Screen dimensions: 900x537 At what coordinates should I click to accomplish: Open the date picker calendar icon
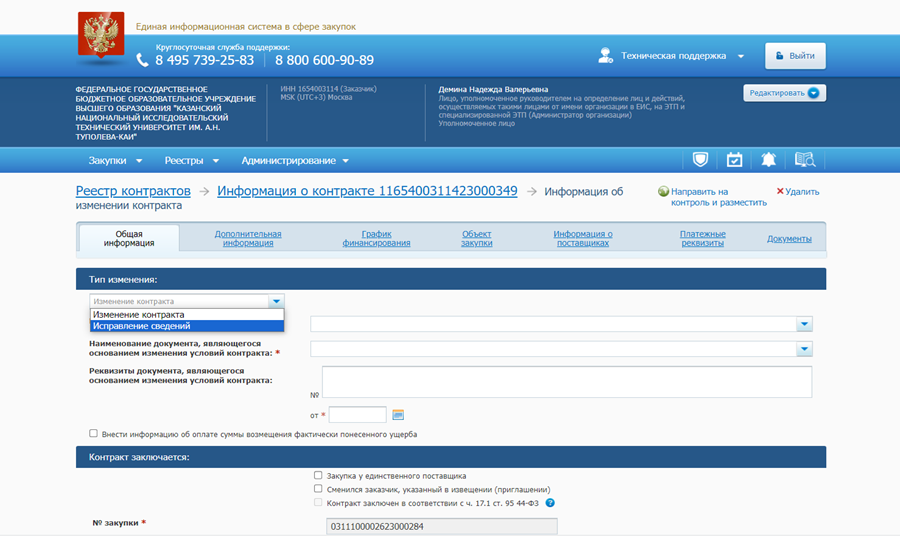point(397,415)
